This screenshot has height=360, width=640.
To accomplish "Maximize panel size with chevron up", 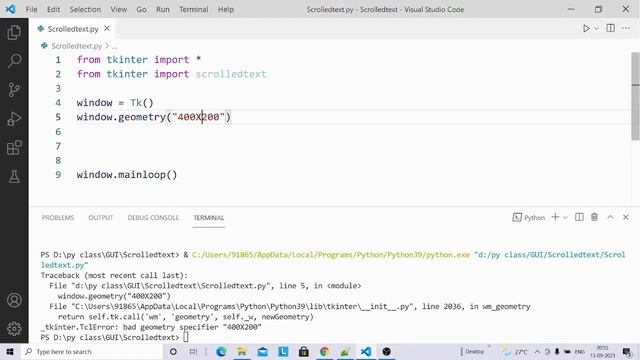I will (x=610, y=217).
